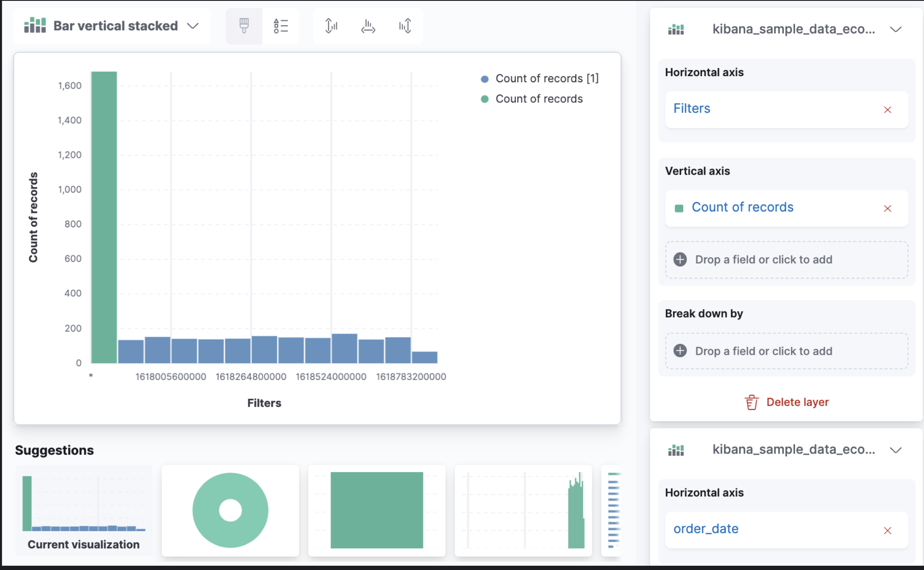Expand first layer index pattern dropdown
The height and width of the screenshot is (570, 924).
point(895,30)
